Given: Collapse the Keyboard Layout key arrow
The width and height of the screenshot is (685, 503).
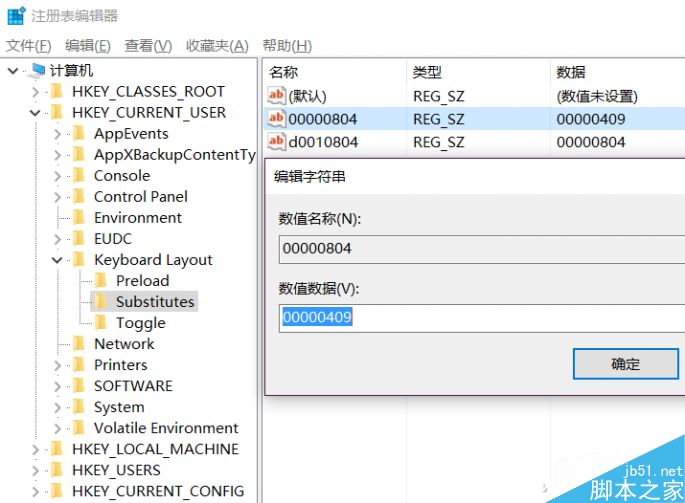Looking at the screenshot, I should click(57, 260).
